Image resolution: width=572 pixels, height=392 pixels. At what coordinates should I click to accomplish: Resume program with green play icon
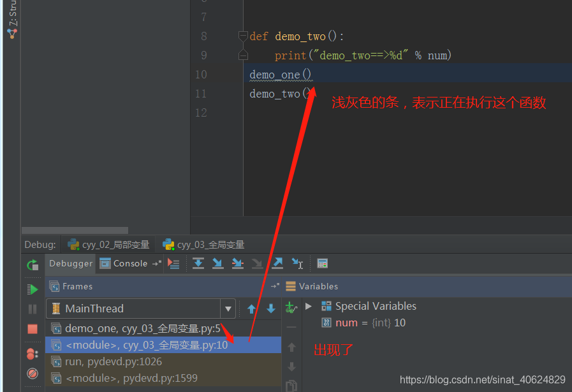tap(33, 289)
